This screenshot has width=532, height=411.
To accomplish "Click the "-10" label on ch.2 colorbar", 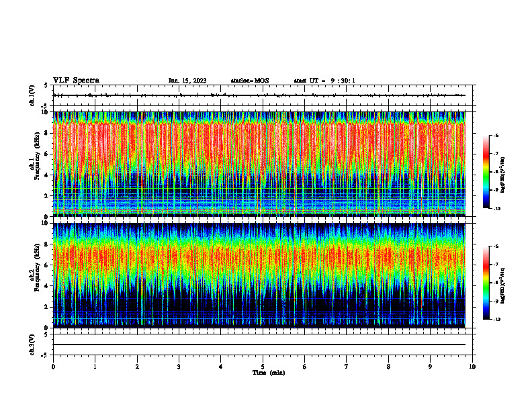I will [x=496, y=320].
